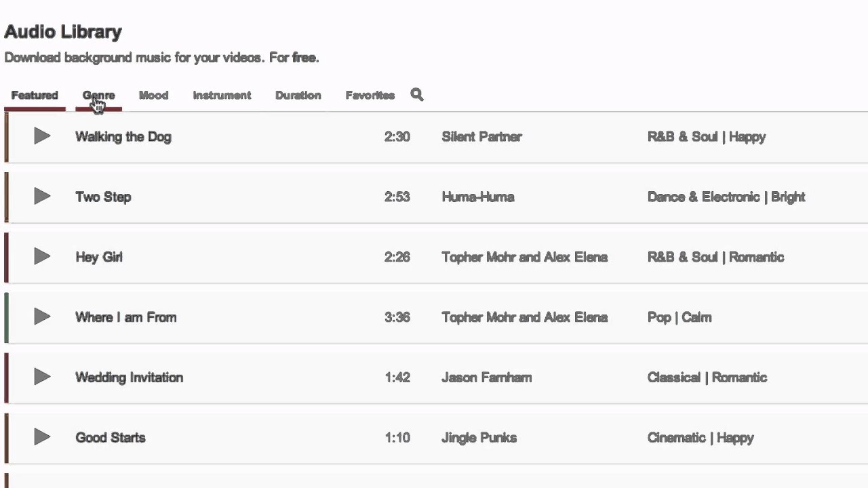Play the Two Step track
Image resolution: width=868 pixels, height=488 pixels.
[x=42, y=197]
